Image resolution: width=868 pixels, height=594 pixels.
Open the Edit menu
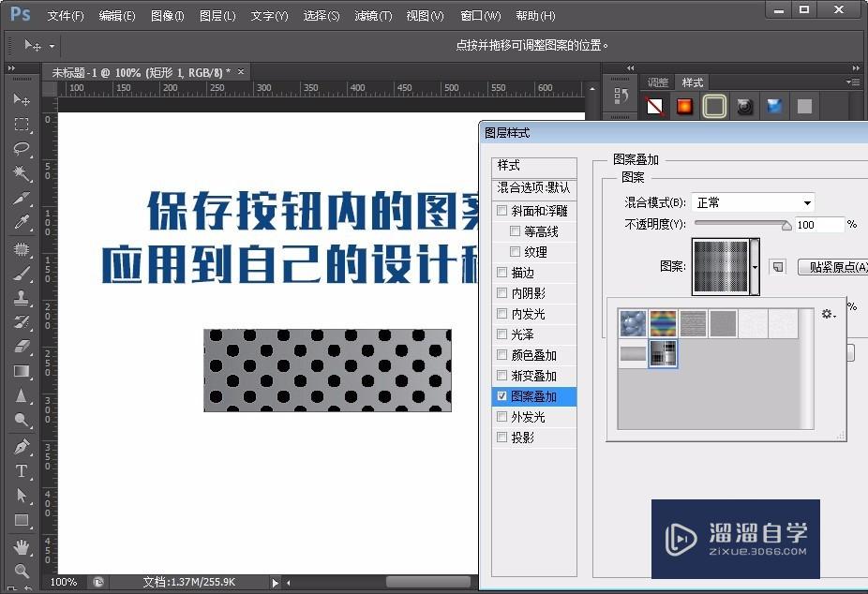117,16
